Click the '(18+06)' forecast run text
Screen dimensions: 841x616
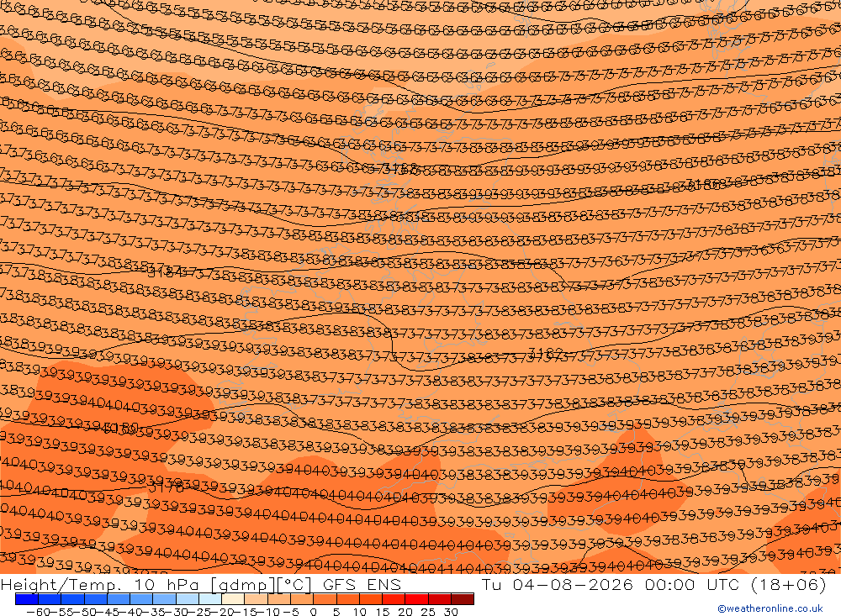[789, 584]
